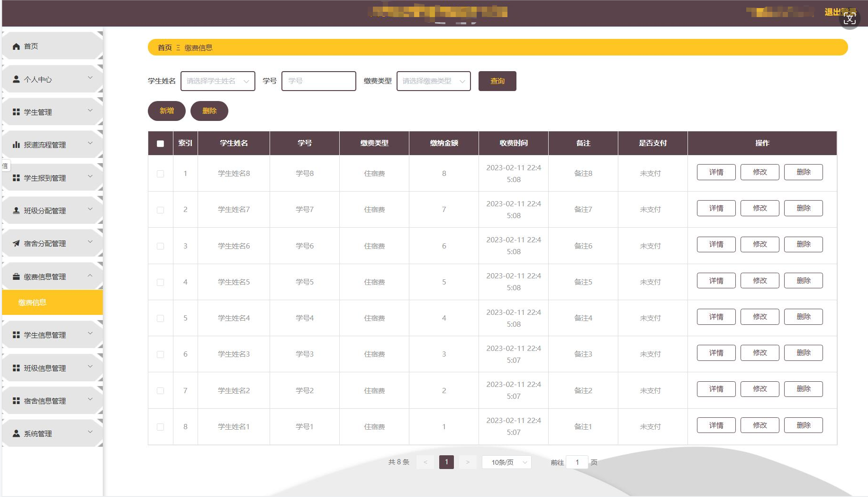Click the 删除 batch delete button
Screen dimensions: 868x497
click(209, 111)
